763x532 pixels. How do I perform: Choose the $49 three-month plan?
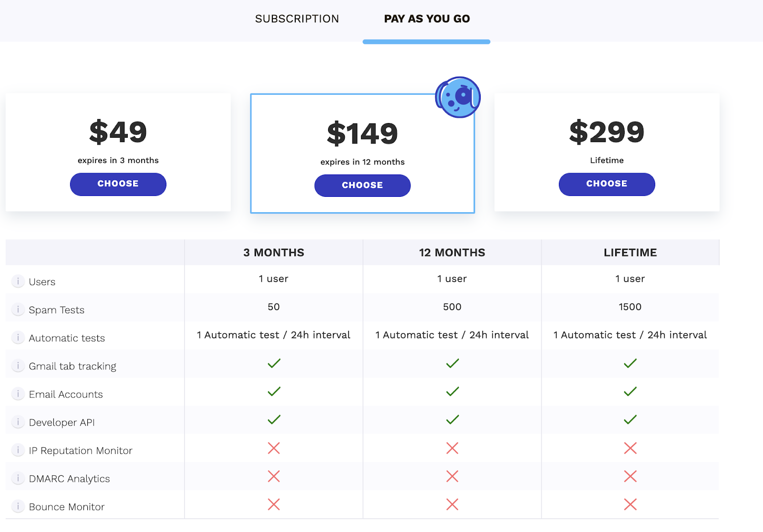click(x=118, y=184)
